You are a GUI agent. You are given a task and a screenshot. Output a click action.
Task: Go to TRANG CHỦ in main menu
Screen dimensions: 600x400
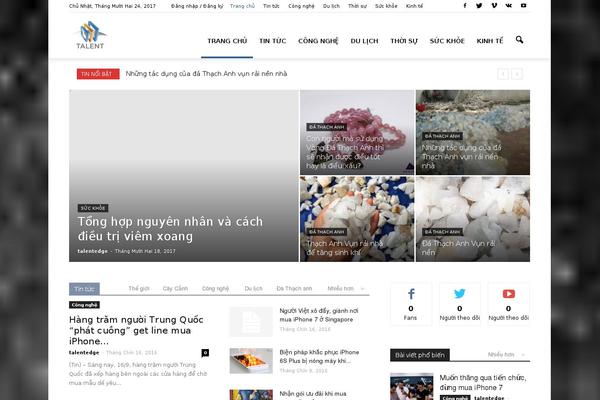click(227, 41)
